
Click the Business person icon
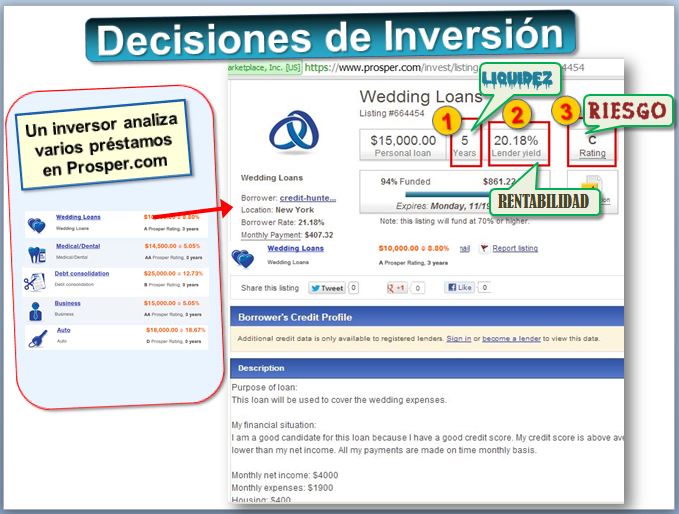(36, 311)
